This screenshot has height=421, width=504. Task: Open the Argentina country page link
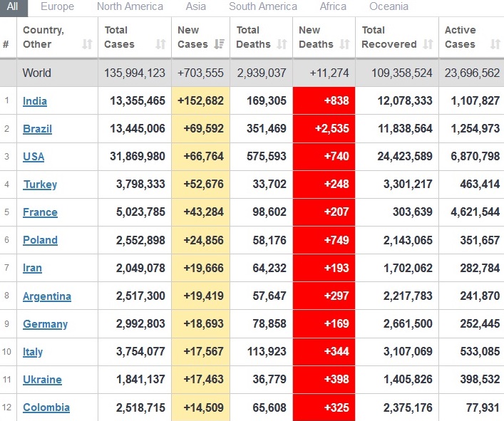tap(47, 296)
